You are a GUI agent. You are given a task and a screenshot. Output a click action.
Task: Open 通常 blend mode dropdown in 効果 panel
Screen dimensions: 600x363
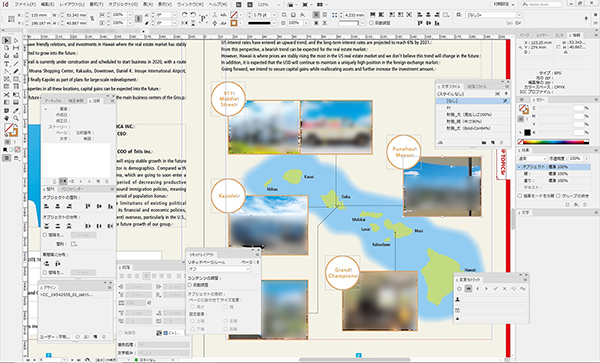(532, 158)
